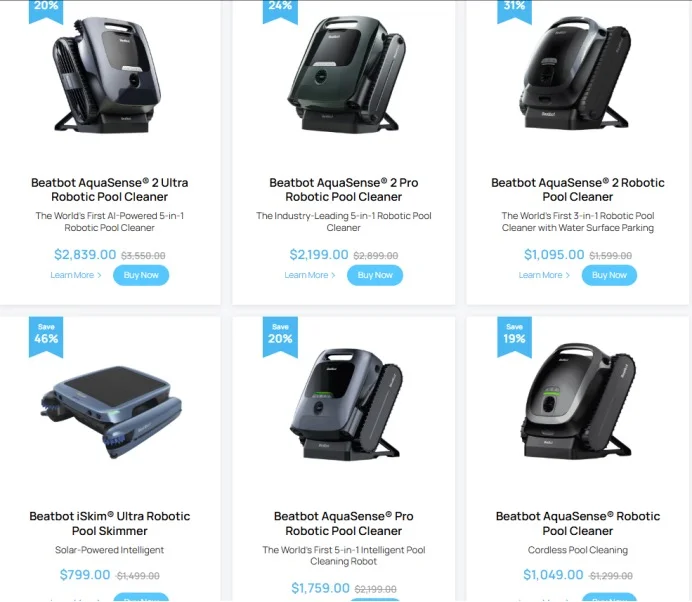Open Beatbot iSkim Ultra Robotic Pool Skimmer title
692x602 pixels.
110,523
